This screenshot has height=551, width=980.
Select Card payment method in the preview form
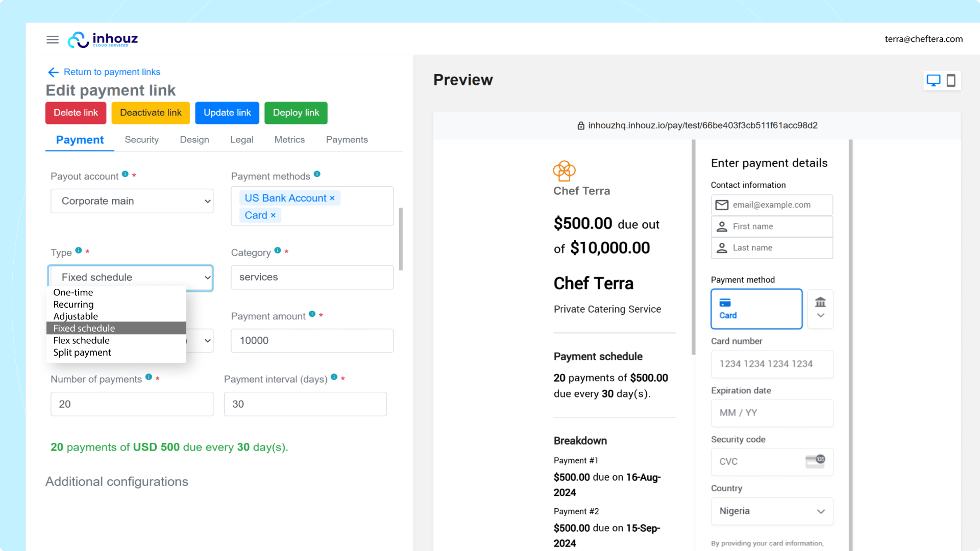tap(756, 309)
